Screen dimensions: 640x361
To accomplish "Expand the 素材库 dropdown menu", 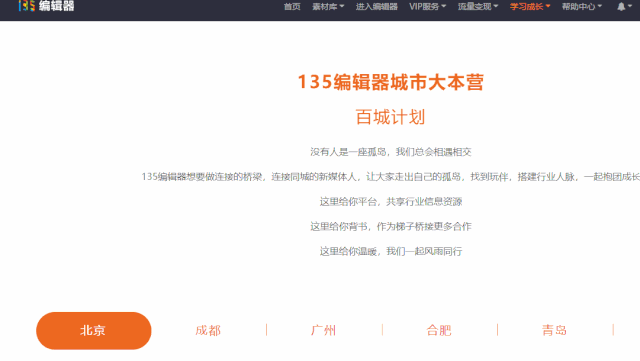I will (328, 7).
